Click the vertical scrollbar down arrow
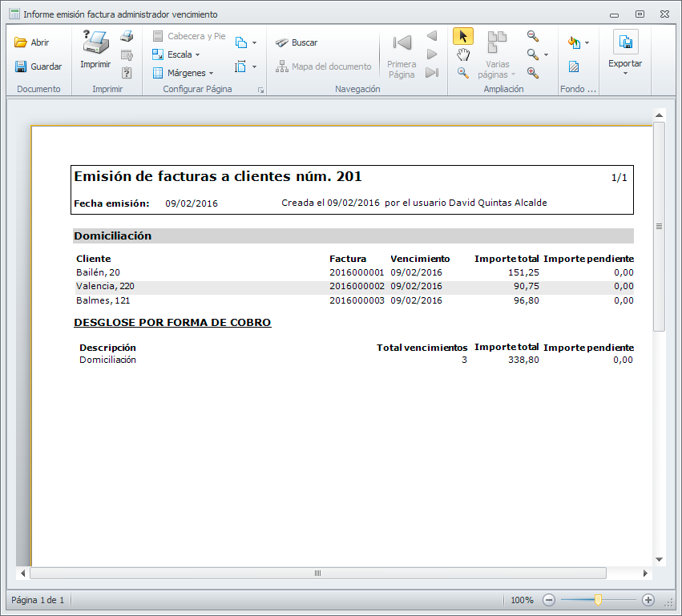This screenshot has height=616, width=682. [659, 559]
